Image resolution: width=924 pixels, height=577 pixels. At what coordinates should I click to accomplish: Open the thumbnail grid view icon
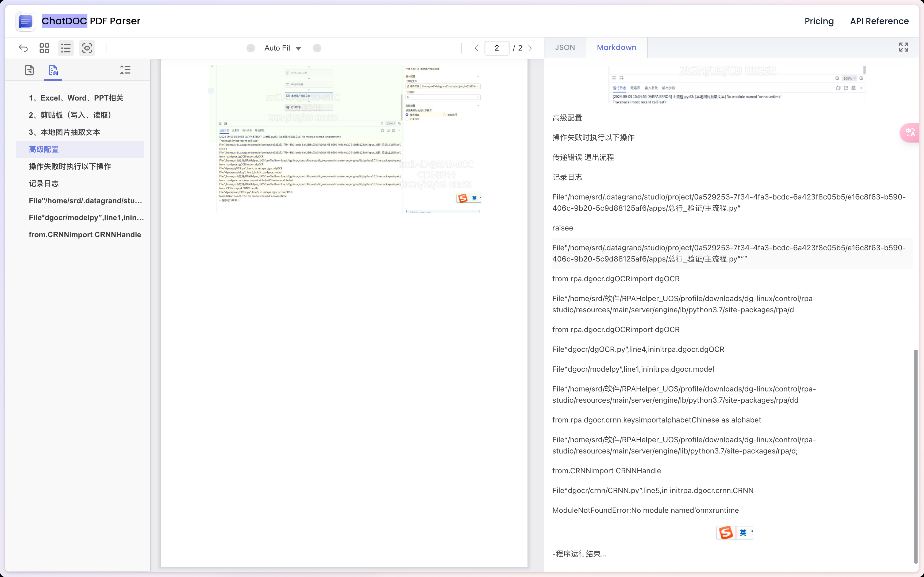click(44, 48)
